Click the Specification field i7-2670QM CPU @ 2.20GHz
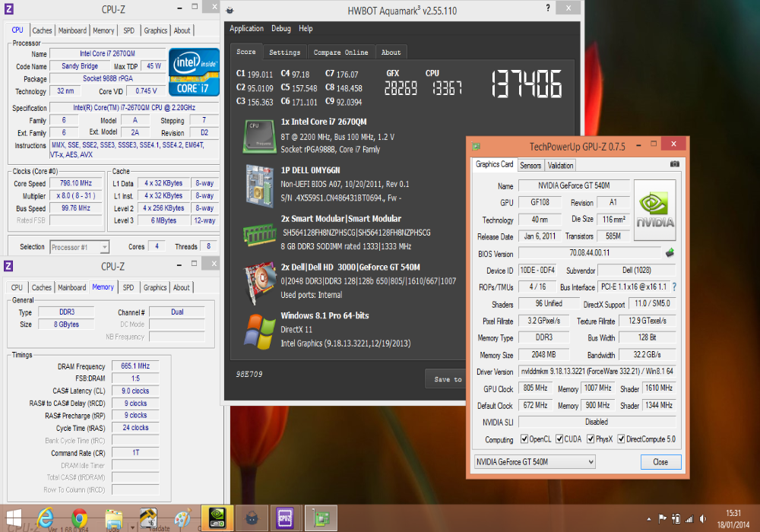This screenshot has height=532, width=760. pos(135,108)
